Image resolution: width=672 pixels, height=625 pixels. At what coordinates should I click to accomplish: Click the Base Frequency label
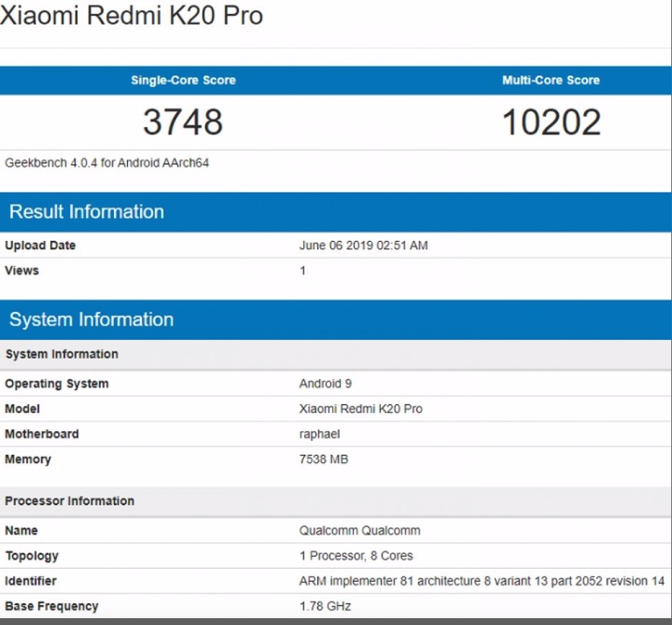pos(52,606)
